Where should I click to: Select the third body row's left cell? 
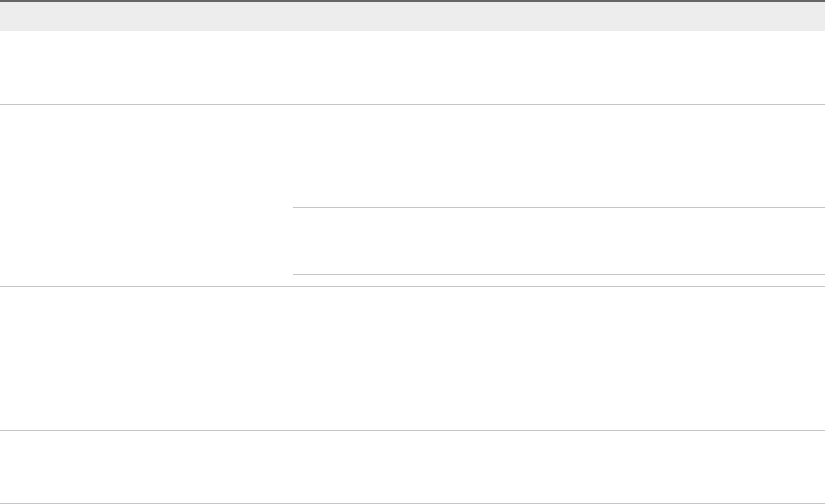tap(147, 358)
